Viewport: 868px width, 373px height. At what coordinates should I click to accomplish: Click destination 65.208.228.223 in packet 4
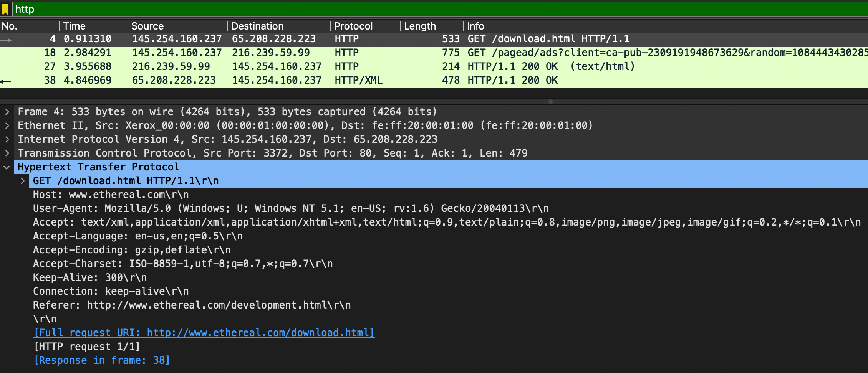(274, 39)
